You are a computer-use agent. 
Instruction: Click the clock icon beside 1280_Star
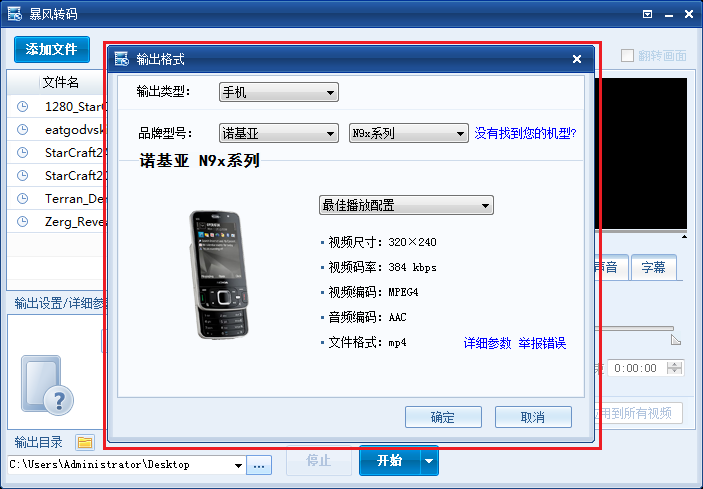[x=22, y=107]
